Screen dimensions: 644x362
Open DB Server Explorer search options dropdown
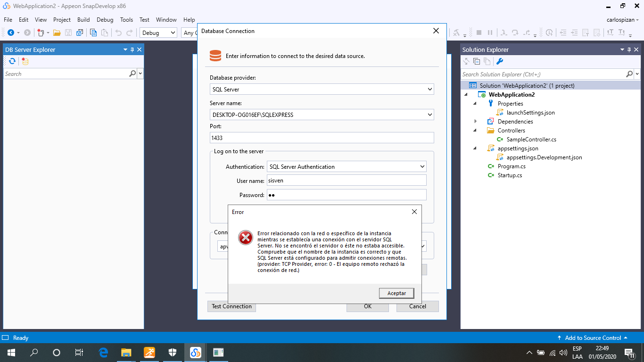[x=140, y=74]
